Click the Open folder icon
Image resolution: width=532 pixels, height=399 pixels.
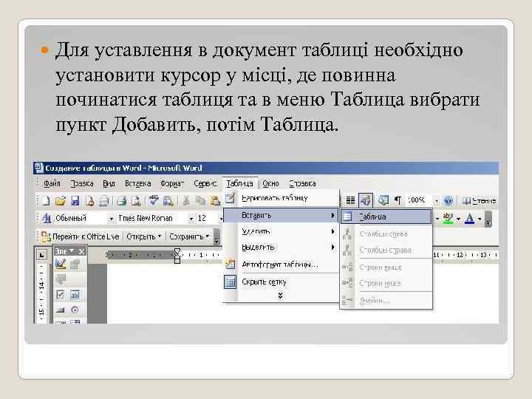(61, 201)
